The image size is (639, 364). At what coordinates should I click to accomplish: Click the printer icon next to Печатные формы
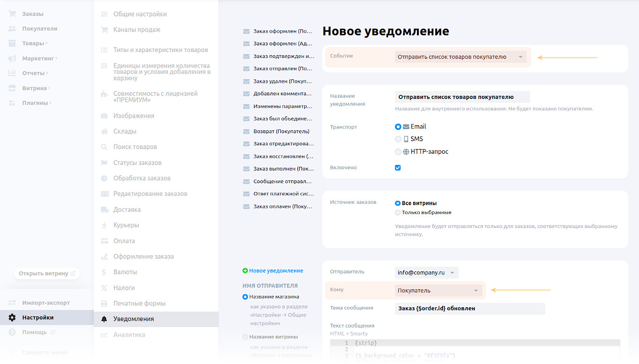pyautogui.click(x=104, y=304)
